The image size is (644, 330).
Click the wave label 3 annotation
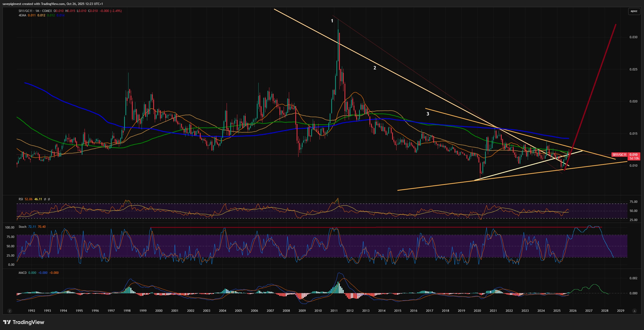pyautogui.click(x=428, y=114)
